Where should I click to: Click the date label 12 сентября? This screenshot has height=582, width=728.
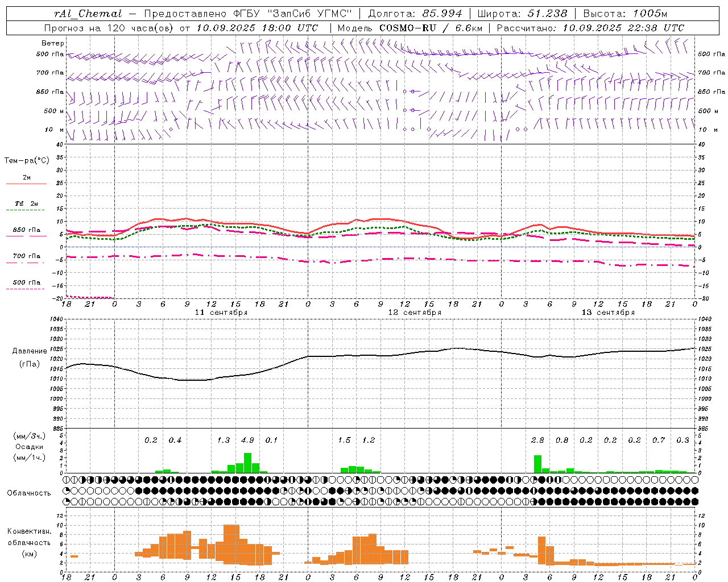(x=415, y=313)
